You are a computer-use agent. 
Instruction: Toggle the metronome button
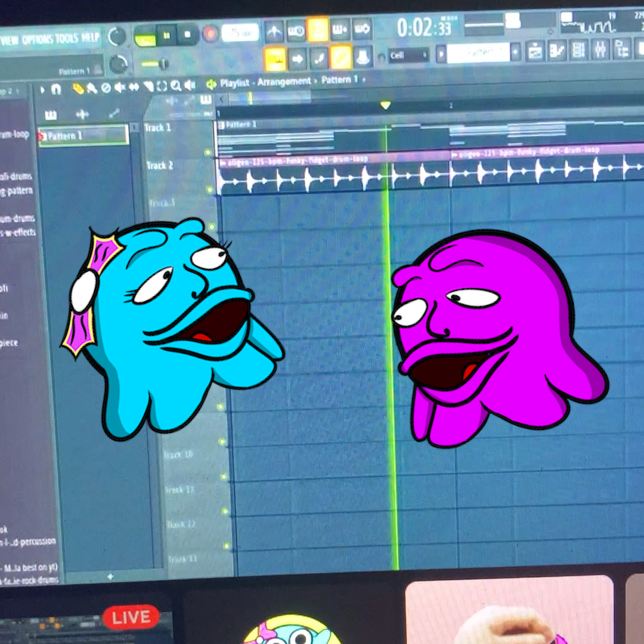click(274, 31)
